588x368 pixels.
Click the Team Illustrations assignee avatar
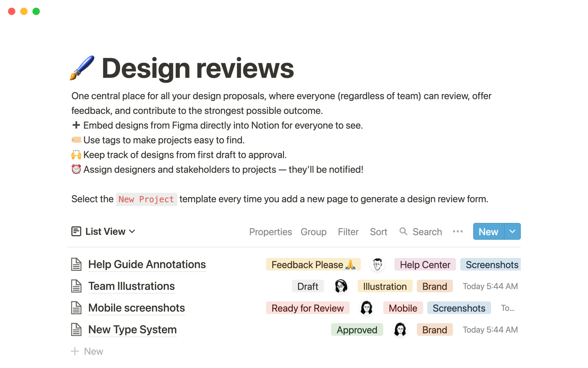tap(341, 286)
